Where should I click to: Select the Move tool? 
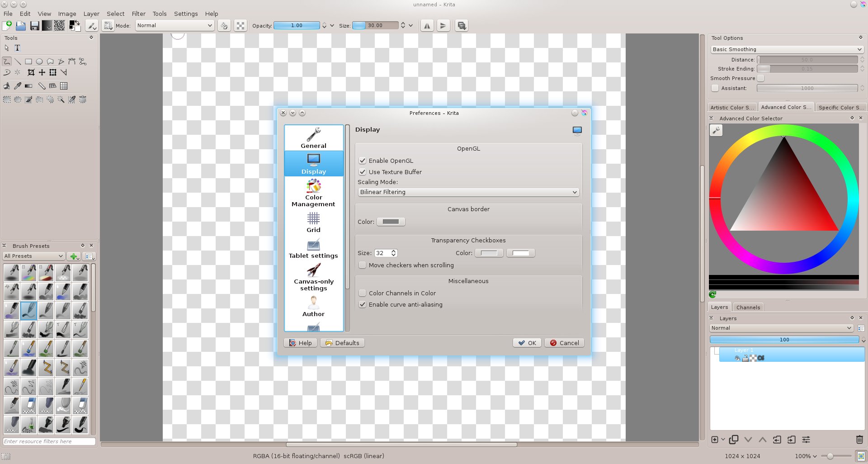pyautogui.click(x=42, y=72)
